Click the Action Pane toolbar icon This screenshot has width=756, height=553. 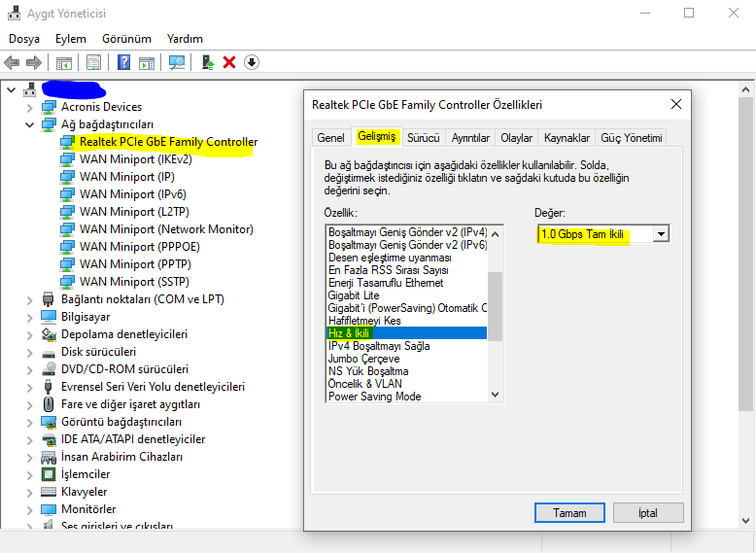click(147, 62)
